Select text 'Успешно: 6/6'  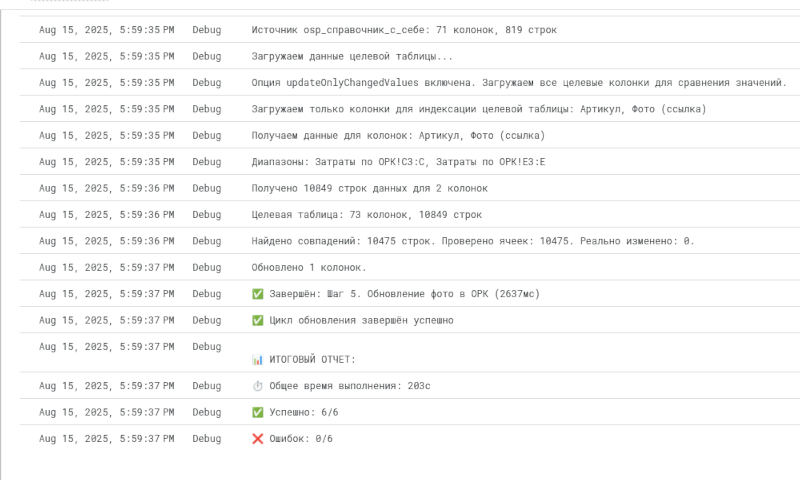304,412
